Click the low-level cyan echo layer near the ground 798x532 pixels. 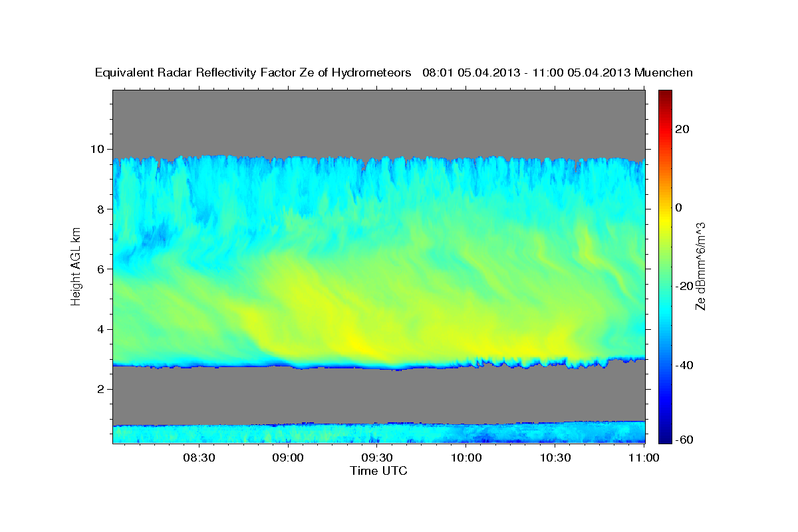(x=378, y=433)
